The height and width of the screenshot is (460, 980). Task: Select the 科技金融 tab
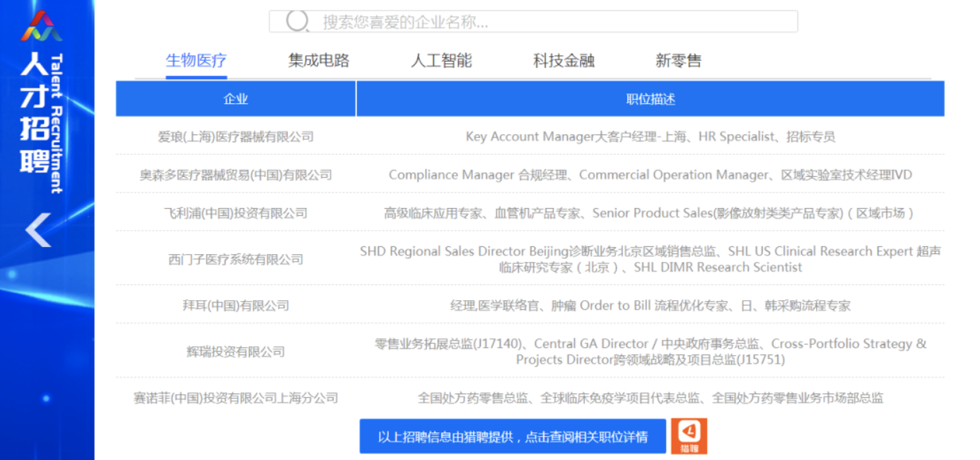pyautogui.click(x=564, y=61)
